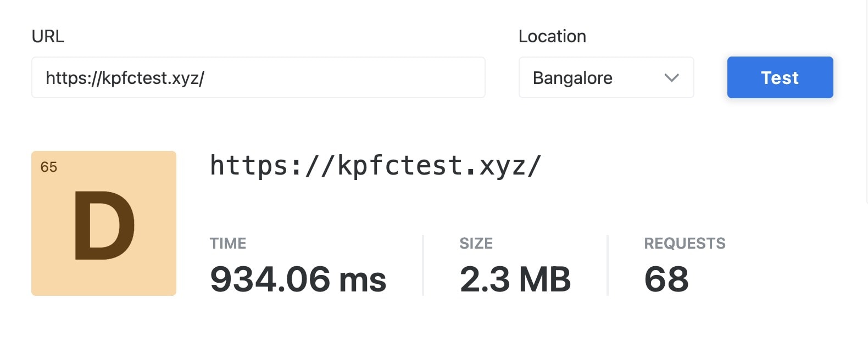This screenshot has width=868, height=337.
Task: Click the score 65 indicator
Action: coord(48,166)
